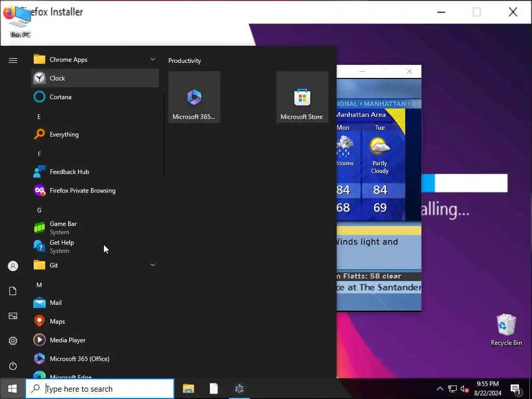Screen dimensions: 532x399
Task: Open Media Player from the app list
Action: [95, 340]
